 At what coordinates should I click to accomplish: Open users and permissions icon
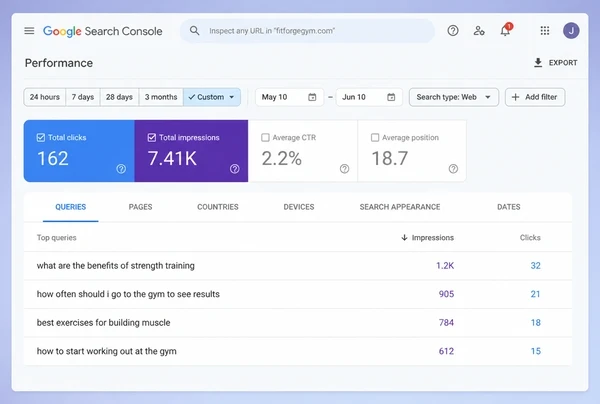479,31
